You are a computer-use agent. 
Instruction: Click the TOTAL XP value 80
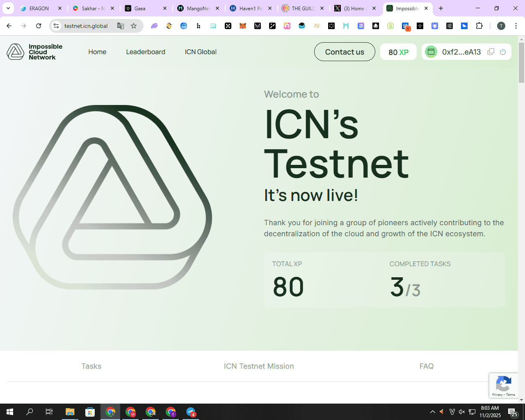point(288,287)
